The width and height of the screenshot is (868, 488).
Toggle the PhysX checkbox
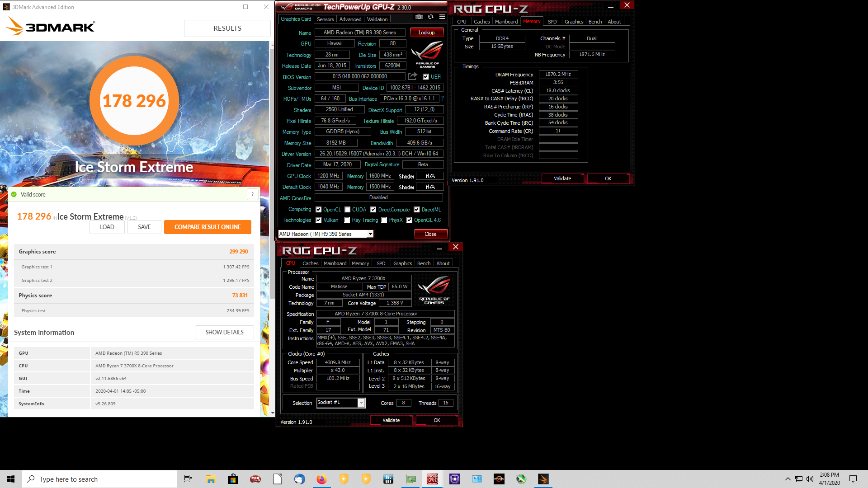click(x=384, y=220)
